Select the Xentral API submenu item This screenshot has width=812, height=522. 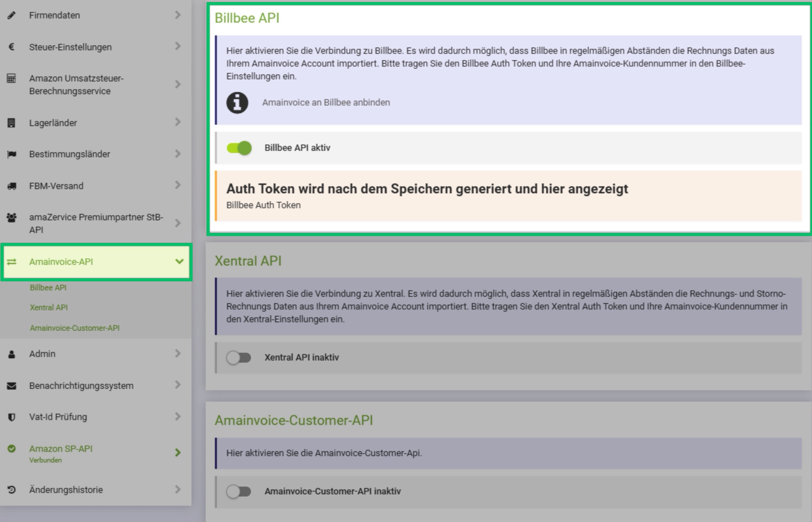[48, 307]
